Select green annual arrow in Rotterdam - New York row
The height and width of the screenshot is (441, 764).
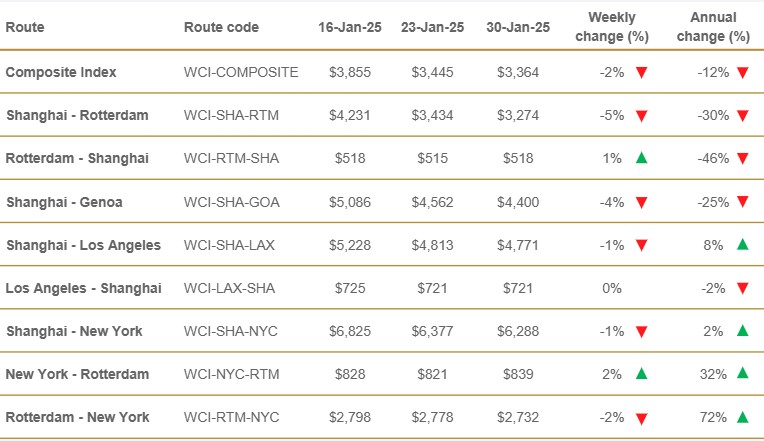coord(742,416)
